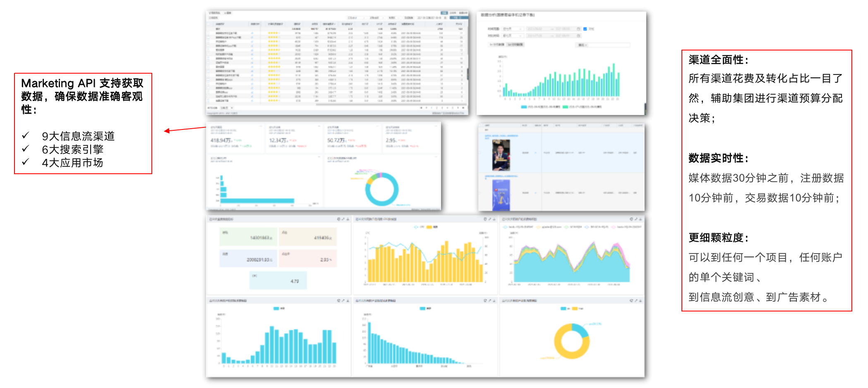Image resolution: width=868 pixels, height=388 pixels.
Task: Open the more menu on the 12.34万 card
Action: (x=319, y=126)
